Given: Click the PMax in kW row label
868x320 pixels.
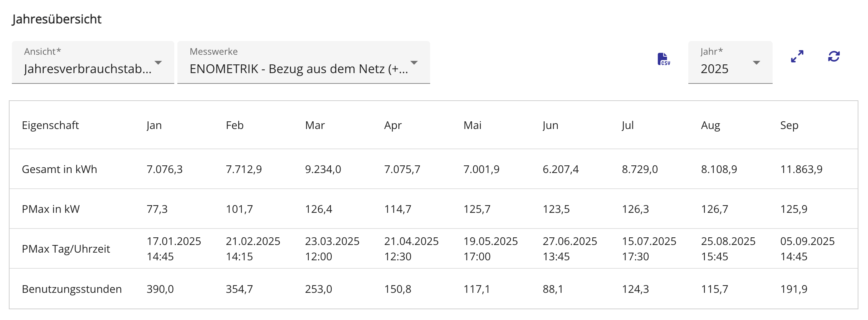Looking at the screenshot, I should click(x=51, y=209).
